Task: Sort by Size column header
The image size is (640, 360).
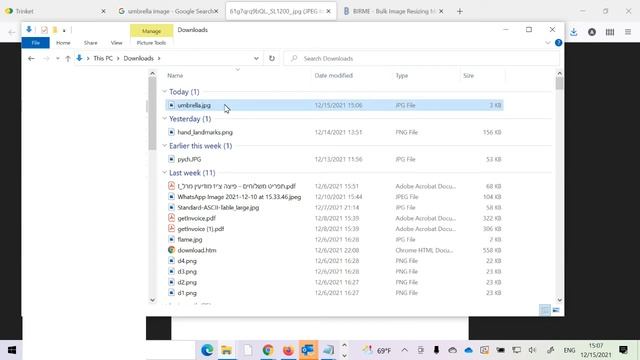Action: pos(469,76)
